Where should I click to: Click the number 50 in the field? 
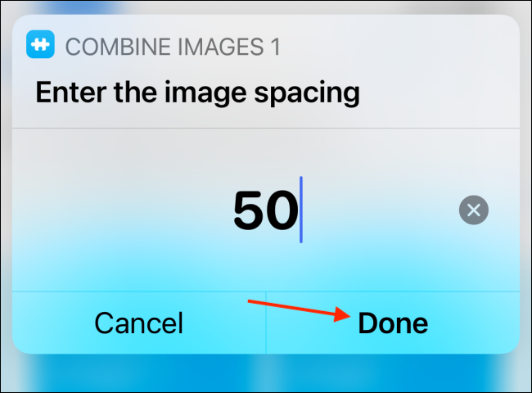[265, 210]
